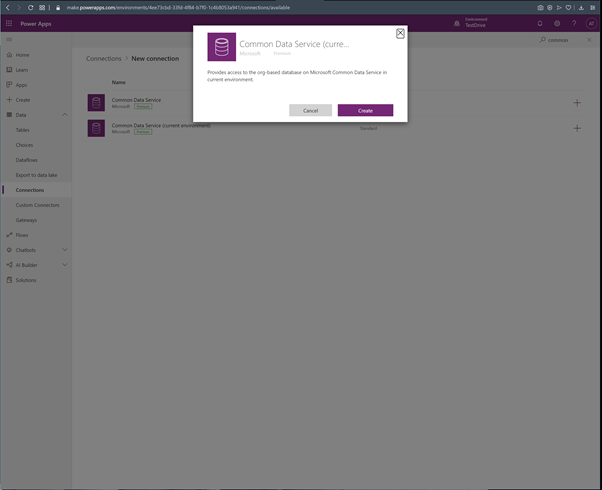Screen dimensions: 602x490
Task: Open notifications bell icon
Action: point(540,23)
